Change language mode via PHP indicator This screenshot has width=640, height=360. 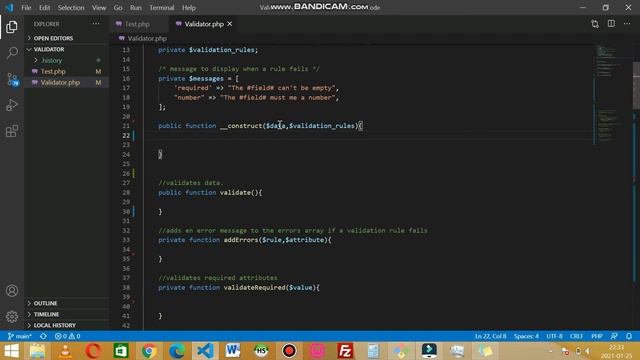click(x=597, y=336)
